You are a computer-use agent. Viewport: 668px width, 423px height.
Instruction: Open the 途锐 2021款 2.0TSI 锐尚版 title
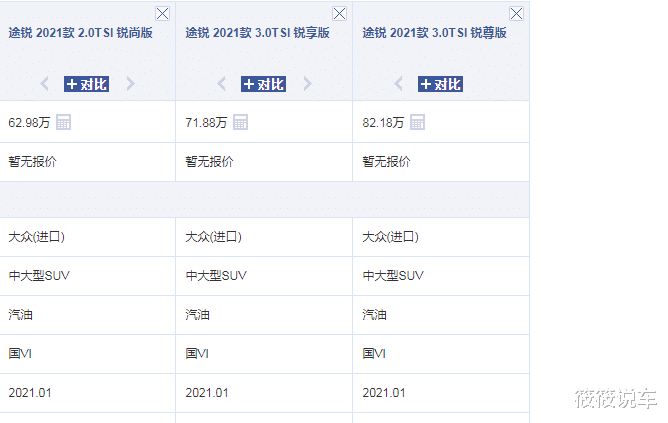coord(81,33)
